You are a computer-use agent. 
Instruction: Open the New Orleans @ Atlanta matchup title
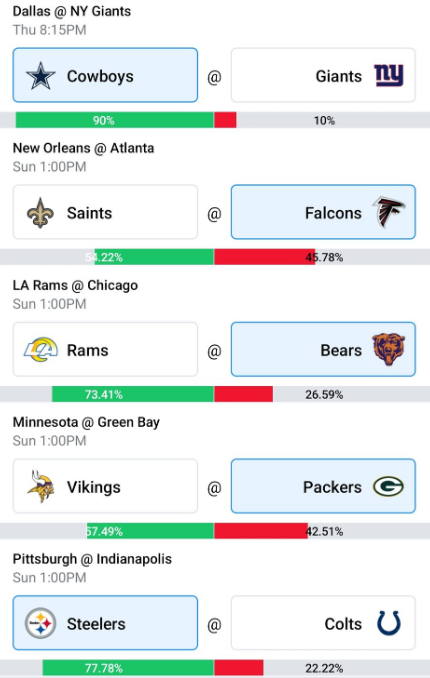click(83, 148)
